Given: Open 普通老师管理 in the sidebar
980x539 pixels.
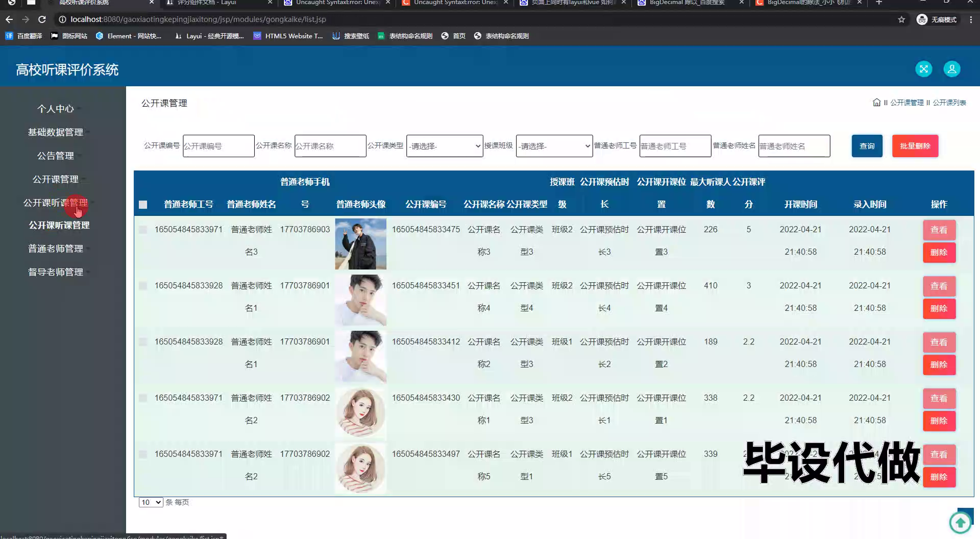Looking at the screenshot, I should pos(56,249).
